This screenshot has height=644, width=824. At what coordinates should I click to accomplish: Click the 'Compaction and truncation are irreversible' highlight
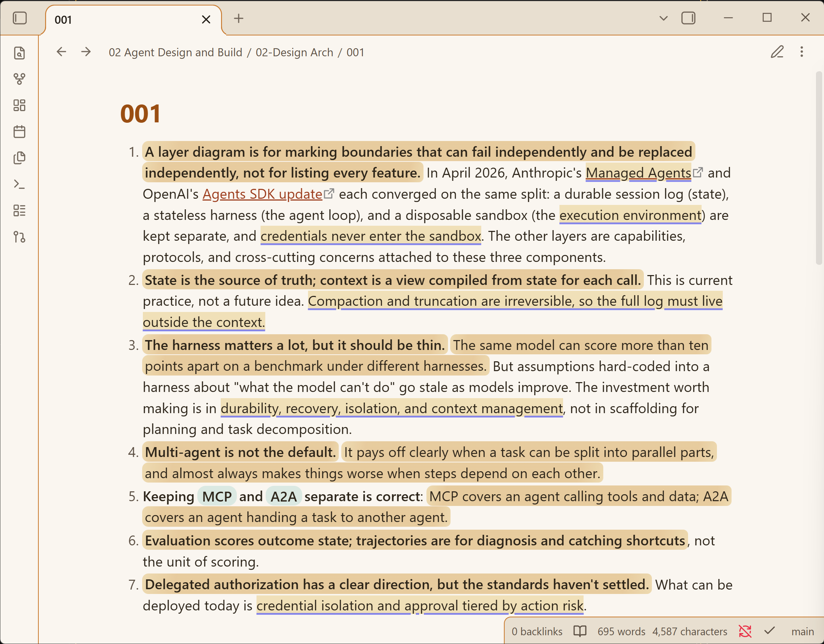coord(515,301)
